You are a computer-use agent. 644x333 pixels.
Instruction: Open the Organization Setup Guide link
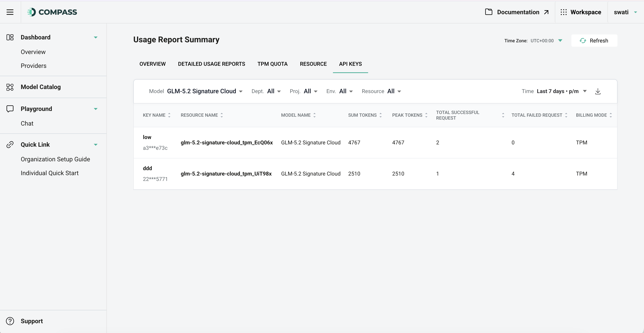pos(55,159)
